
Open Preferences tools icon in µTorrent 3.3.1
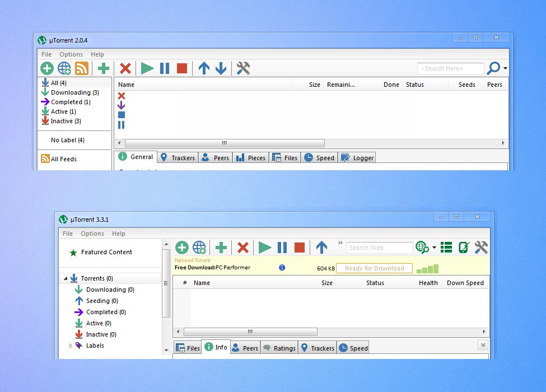[x=481, y=248]
